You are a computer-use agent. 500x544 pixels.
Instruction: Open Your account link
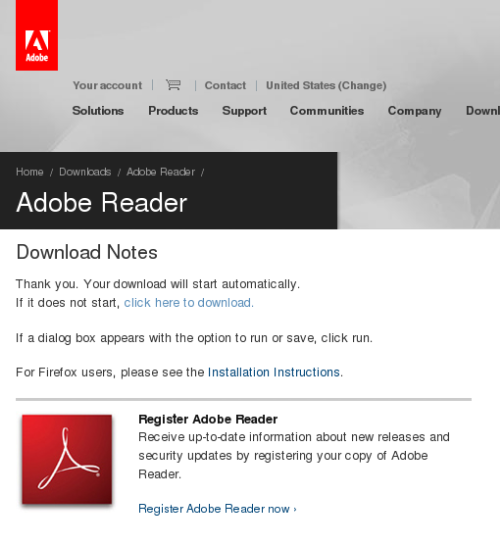[x=107, y=85]
